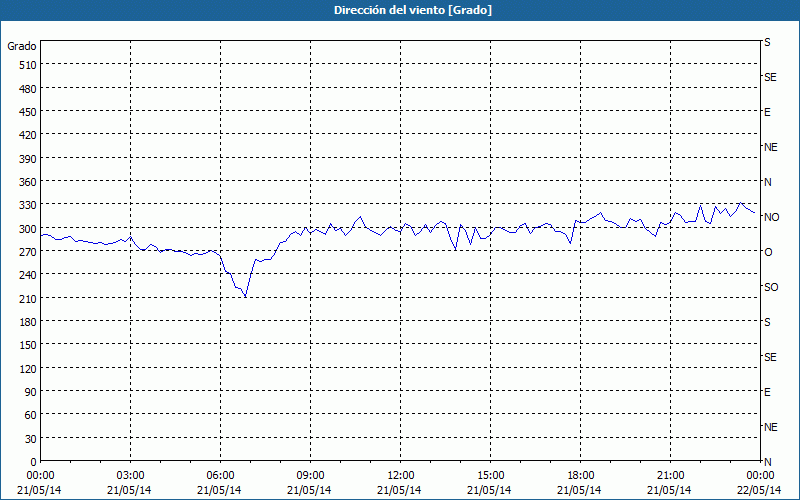Click the 90 degree axis label
The height and width of the screenshot is (500, 800).
click(31, 392)
